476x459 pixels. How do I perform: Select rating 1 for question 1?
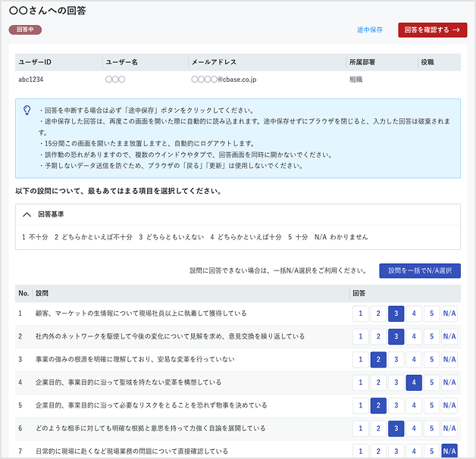[x=360, y=314]
